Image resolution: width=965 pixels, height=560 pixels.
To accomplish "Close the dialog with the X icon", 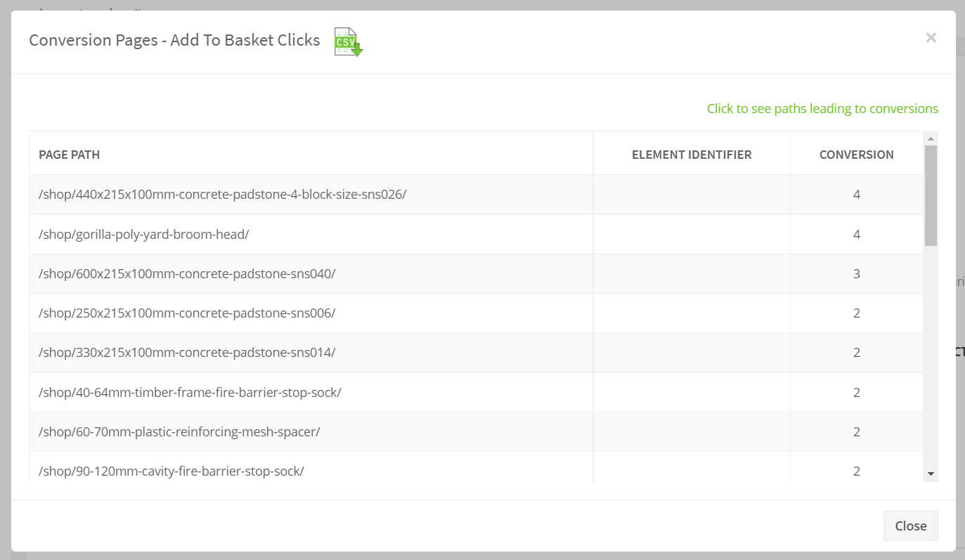I will [931, 38].
